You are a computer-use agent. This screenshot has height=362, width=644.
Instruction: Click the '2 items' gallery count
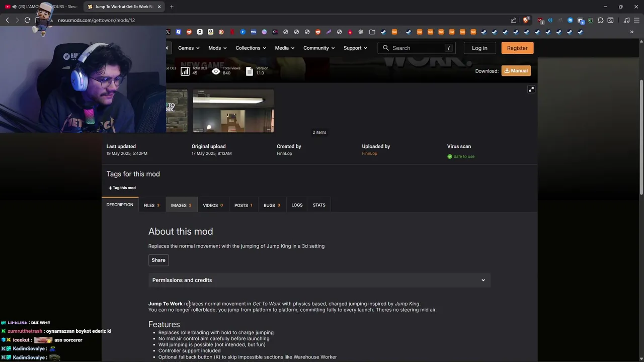319,132
